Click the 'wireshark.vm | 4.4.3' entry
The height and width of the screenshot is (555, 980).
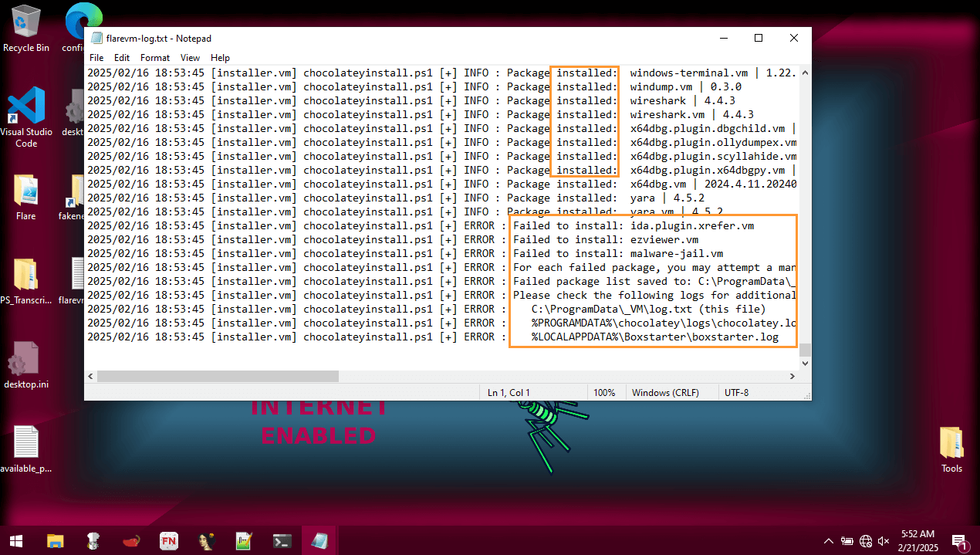[691, 114]
